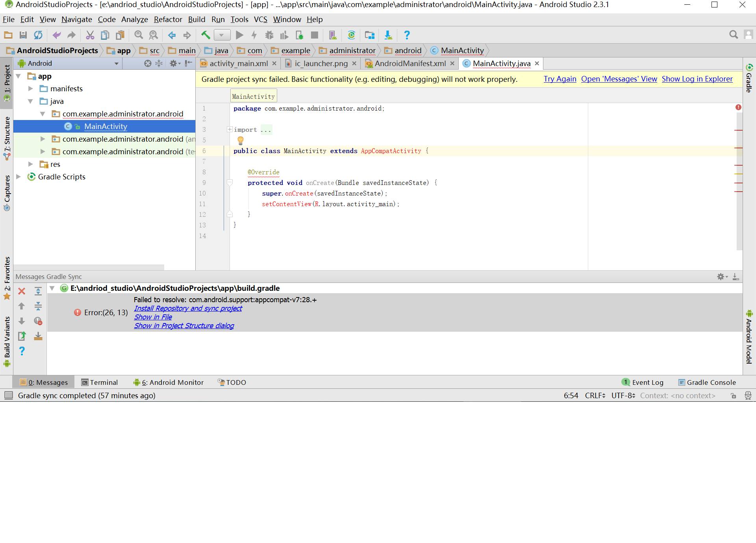Open the File menu
Screen dimensions: 756x543
(x=8, y=19)
